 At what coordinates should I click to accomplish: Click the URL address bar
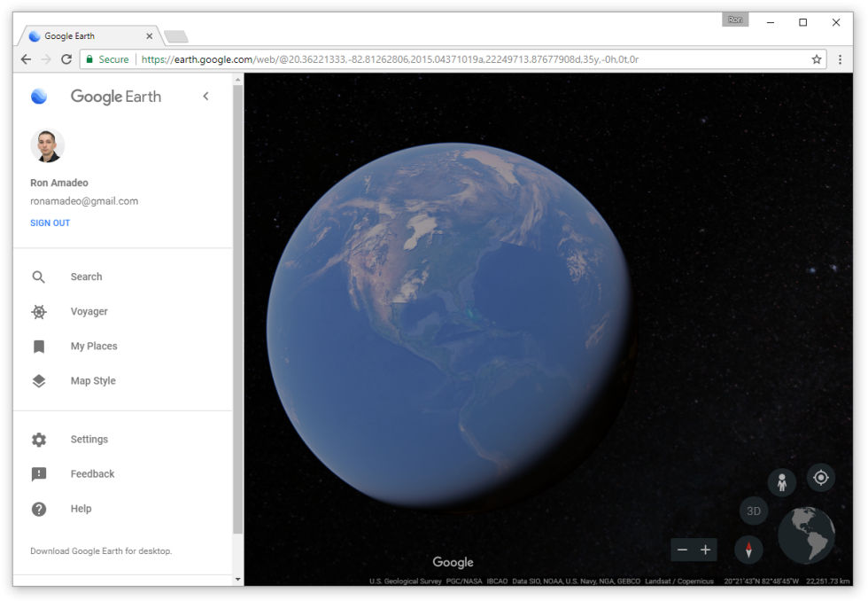(443, 59)
